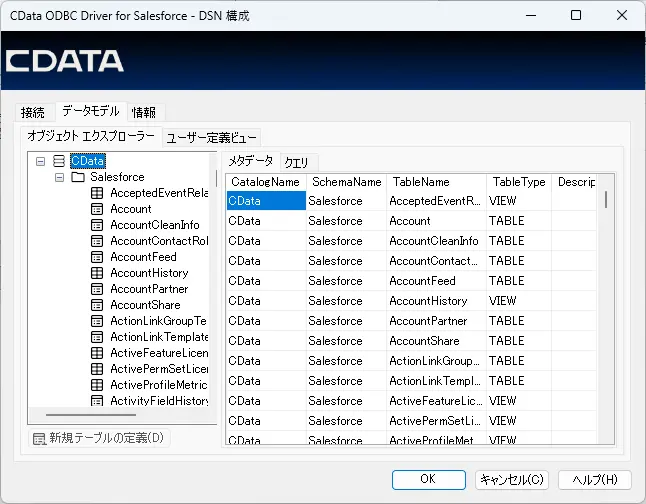The height and width of the screenshot is (504, 646).
Task: Click AccountContact... cell in grid
Action: coord(436,261)
